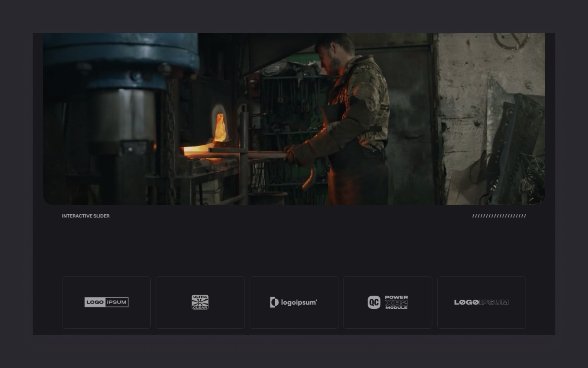
Task: Click the half-circle glyph beside logoipsum
Action: [x=274, y=302]
